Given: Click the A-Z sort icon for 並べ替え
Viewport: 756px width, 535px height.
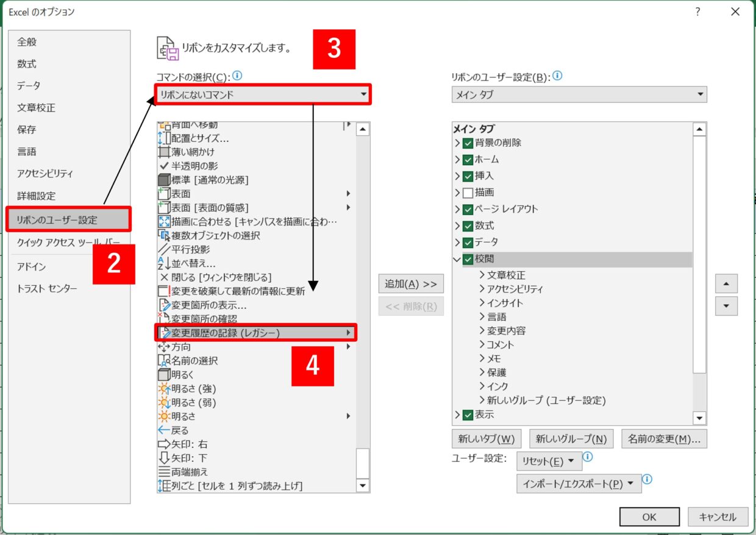Looking at the screenshot, I should [164, 264].
